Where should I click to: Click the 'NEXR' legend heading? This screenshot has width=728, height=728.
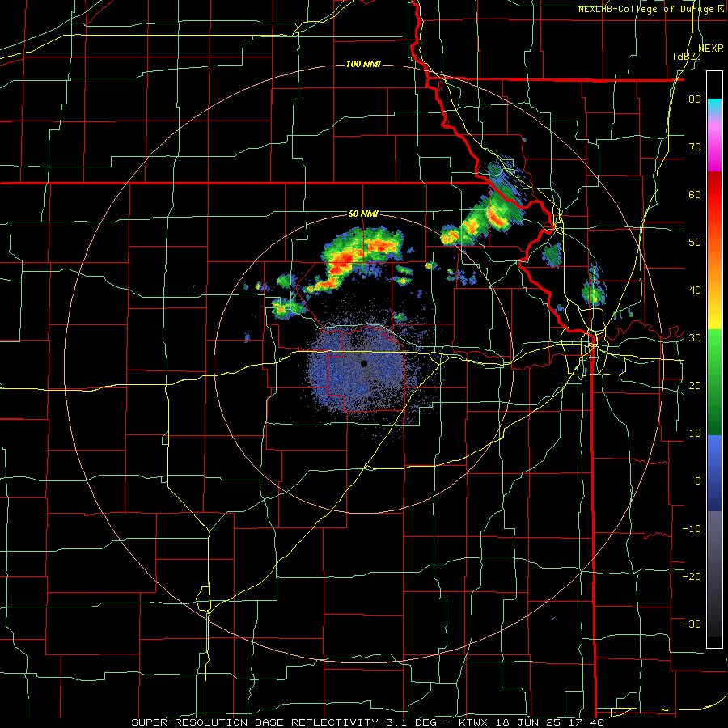[x=711, y=49]
